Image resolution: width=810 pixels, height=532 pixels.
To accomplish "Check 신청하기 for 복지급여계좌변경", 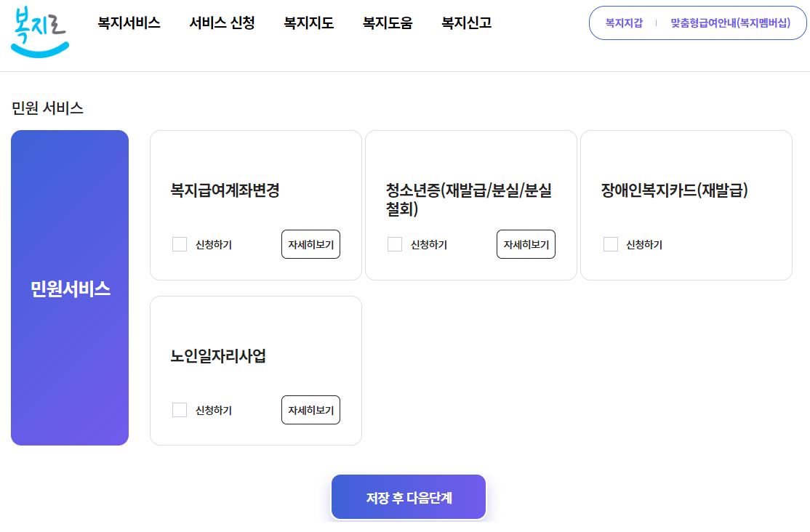I will point(179,244).
